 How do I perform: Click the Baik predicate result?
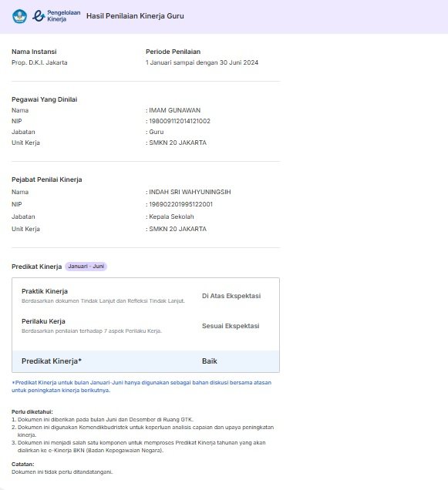pos(209,361)
